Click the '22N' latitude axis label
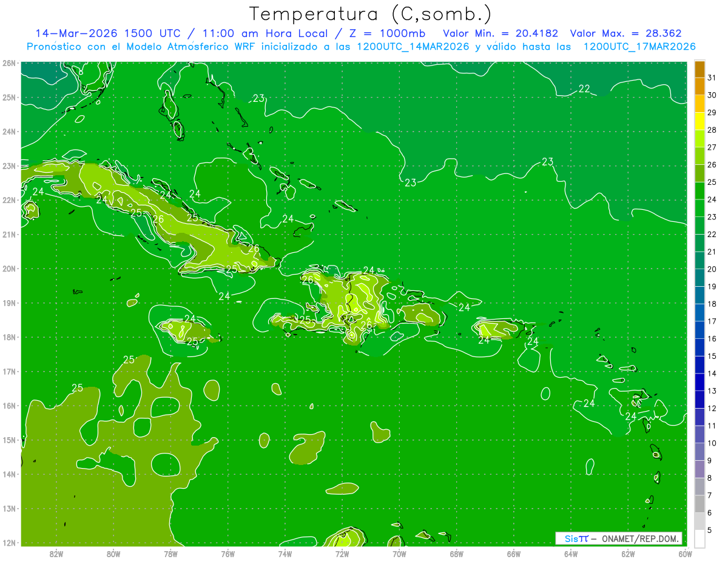Screen dimensions: 728x562 click(9, 200)
